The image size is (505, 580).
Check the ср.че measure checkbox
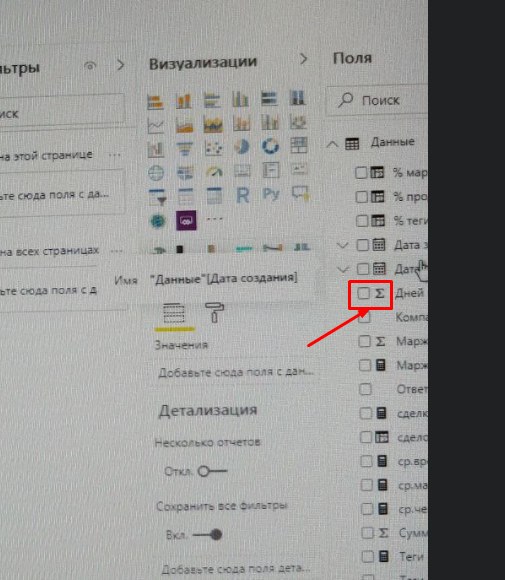367,509
